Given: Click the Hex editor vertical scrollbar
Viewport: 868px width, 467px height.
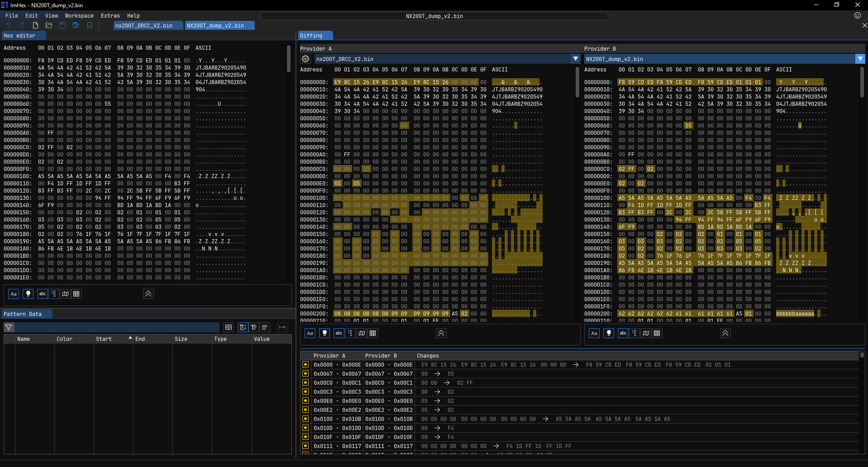Looking at the screenshot, I should click(x=289, y=59).
